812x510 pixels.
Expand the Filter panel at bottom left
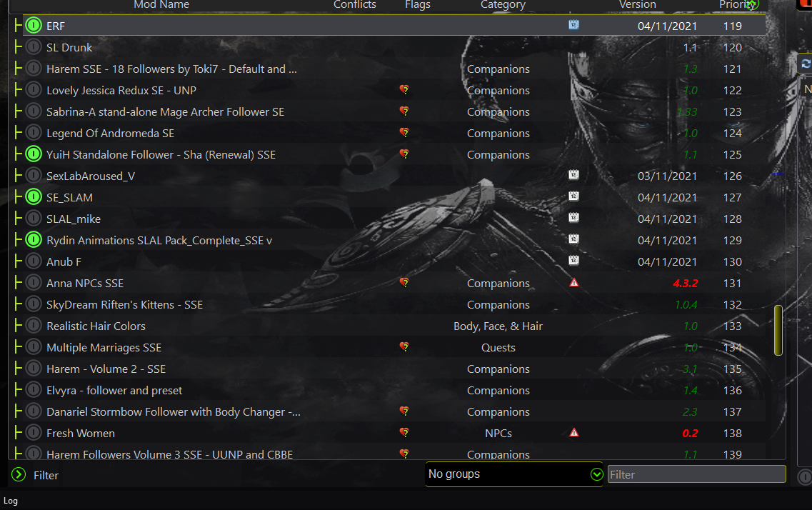(x=19, y=474)
